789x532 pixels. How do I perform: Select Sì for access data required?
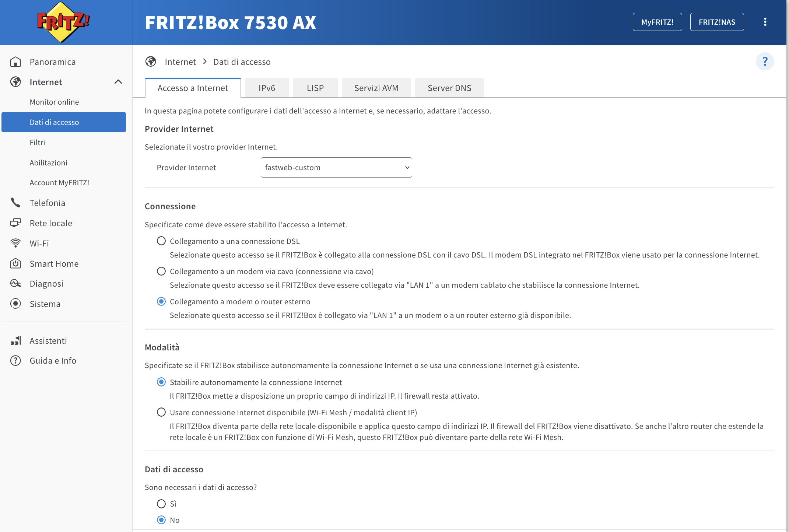pyautogui.click(x=161, y=504)
